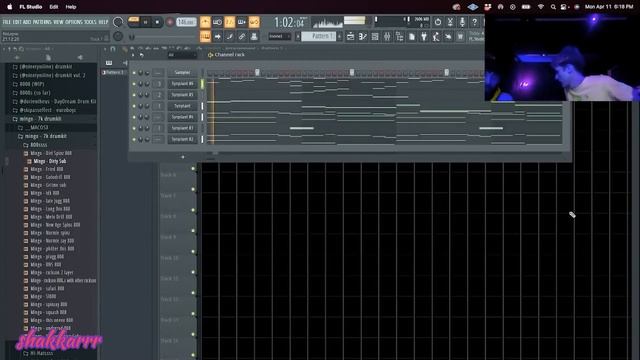Screen dimensions: 640x360
Task: Mute the Sampler channel LED
Action: click(134, 73)
